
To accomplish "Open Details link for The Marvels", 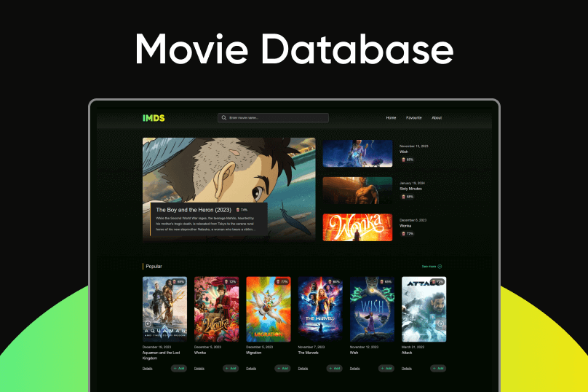I will click(303, 369).
